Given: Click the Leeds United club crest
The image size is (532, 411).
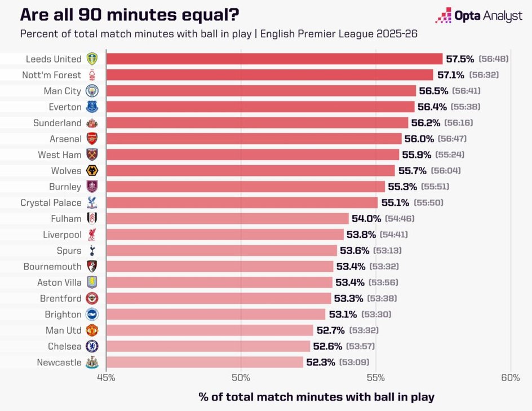Looking at the screenshot, I should point(92,59).
